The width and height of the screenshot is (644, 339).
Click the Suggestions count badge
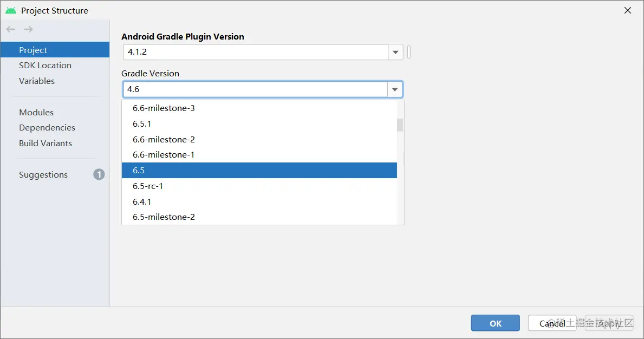pyautogui.click(x=99, y=174)
